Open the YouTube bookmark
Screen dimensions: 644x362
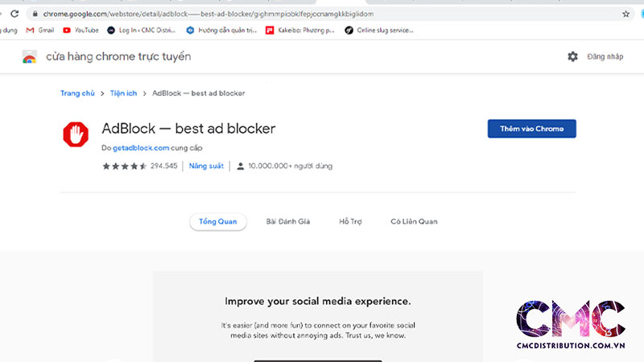(80, 30)
